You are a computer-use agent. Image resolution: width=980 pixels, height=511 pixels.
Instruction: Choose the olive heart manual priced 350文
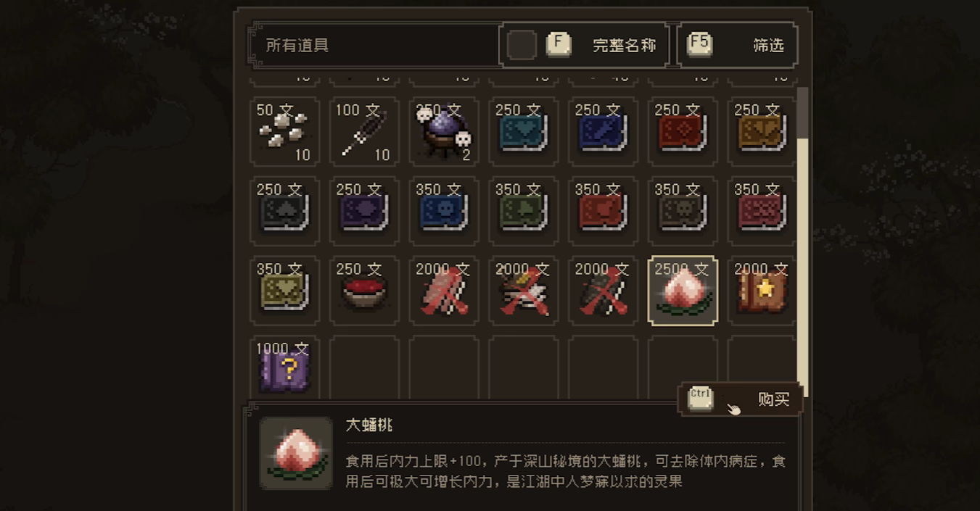(x=284, y=291)
